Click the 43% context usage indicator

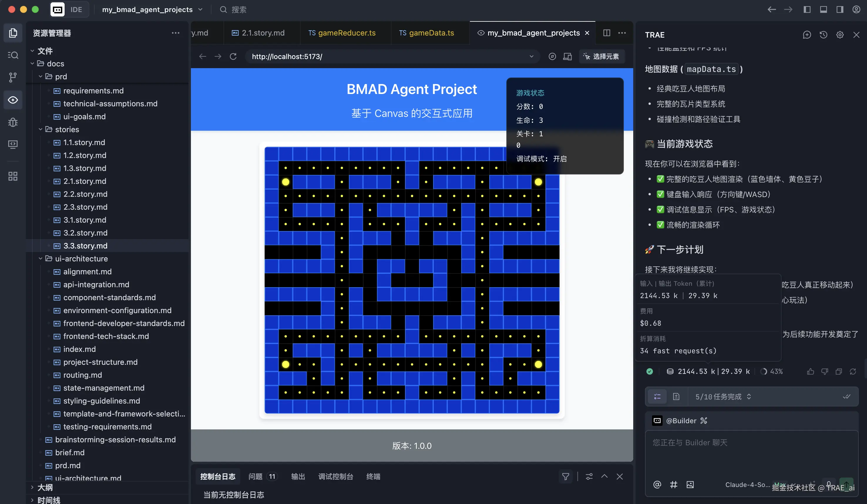point(772,372)
